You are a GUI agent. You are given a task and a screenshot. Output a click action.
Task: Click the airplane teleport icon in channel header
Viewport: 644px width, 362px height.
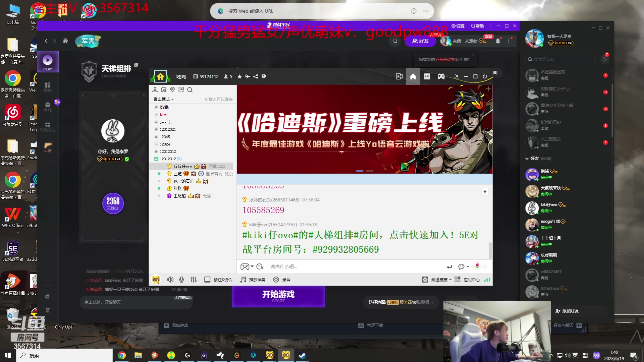[x=248, y=76]
